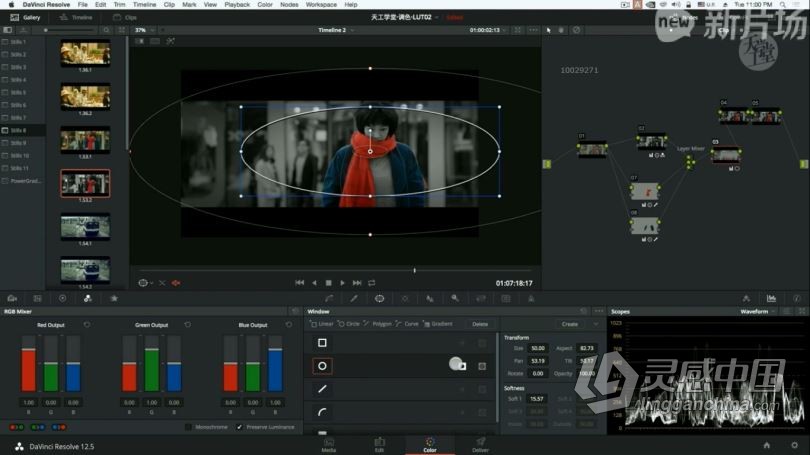810x455 pixels.
Task: Open the Curves palette icon
Action: pyautogui.click(x=329, y=299)
